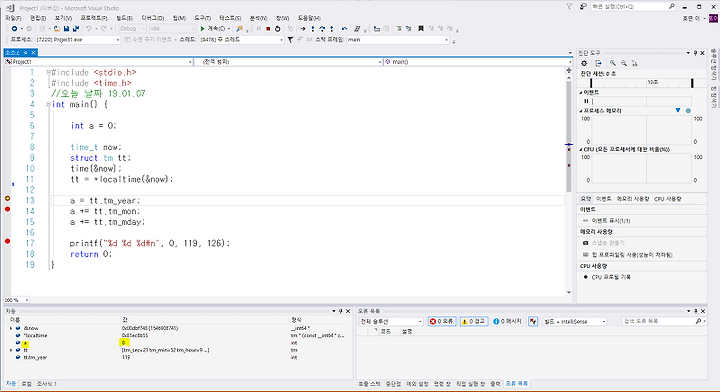Expand the tt variable in the Autos window

pyautogui.click(x=11, y=350)
